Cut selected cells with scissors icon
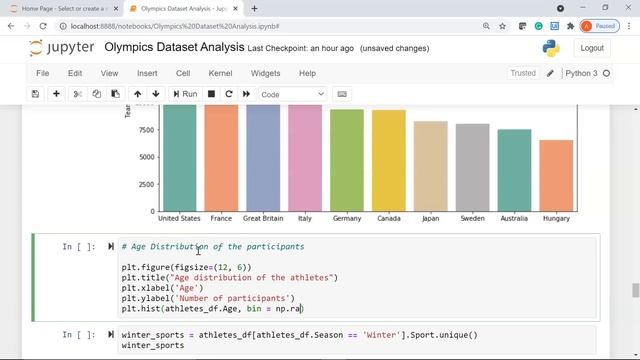The width and height of the screenshot is (640, 360). pos(78,94)
